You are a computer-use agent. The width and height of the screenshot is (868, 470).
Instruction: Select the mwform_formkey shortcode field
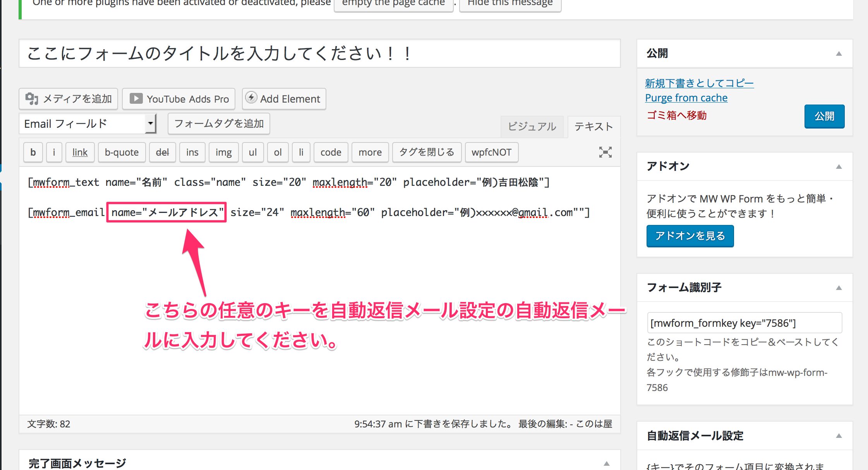coord(744,322)
